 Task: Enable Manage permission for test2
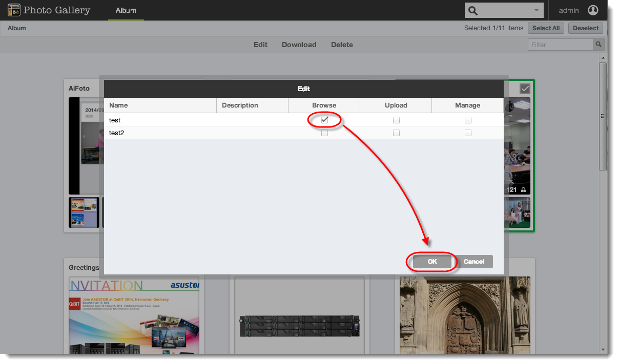(468, 133)
